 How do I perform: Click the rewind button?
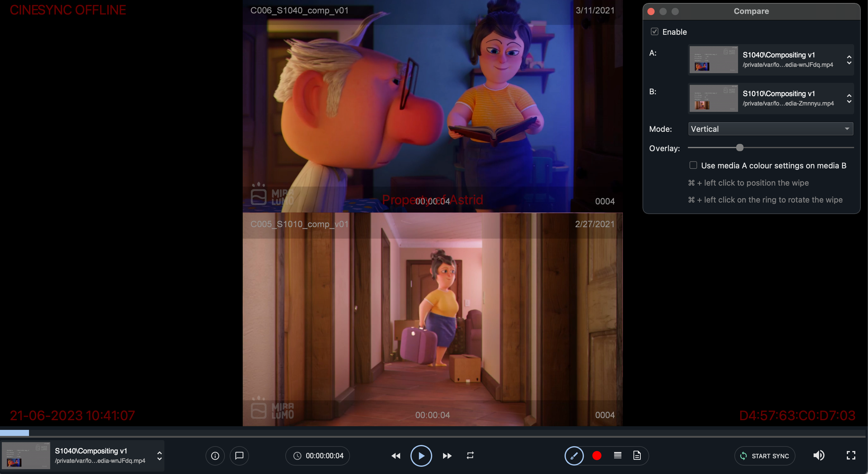coord(396,456)
